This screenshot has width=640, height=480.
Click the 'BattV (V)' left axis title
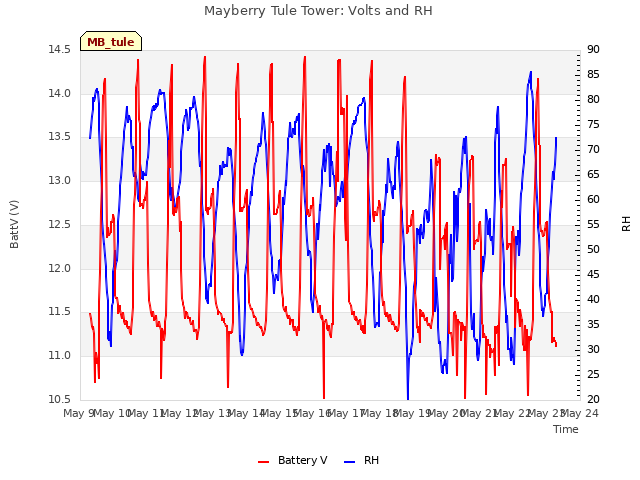click(x=14, y=224)
